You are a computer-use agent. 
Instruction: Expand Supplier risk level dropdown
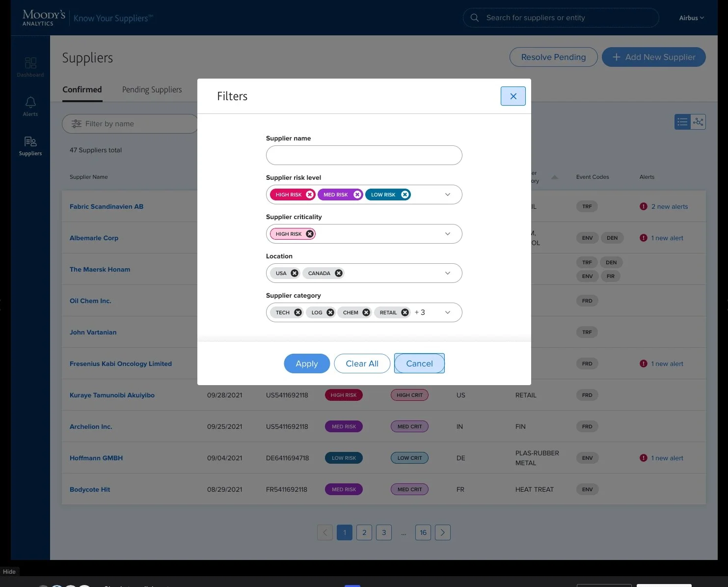click(x=448, y=195)
